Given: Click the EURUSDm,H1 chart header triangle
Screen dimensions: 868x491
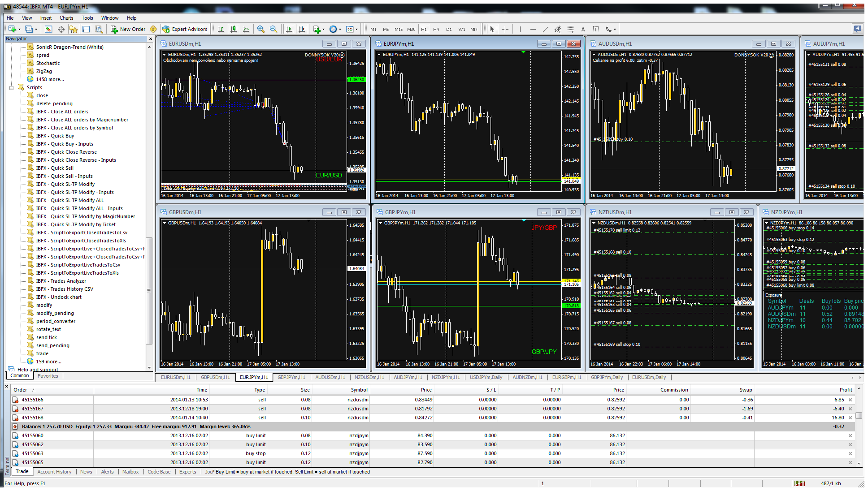Looking at the screenshot, I should pyautogui.click(x=165, y=55).
